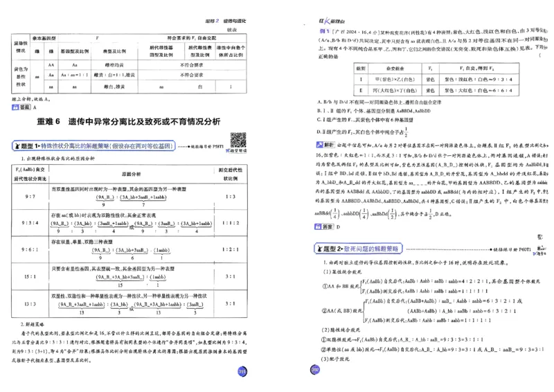The image size is (554, 392).
Task: Click 3:1 cell in the 13:3 row
Action: pyautogui.click(x=231, y=303)
